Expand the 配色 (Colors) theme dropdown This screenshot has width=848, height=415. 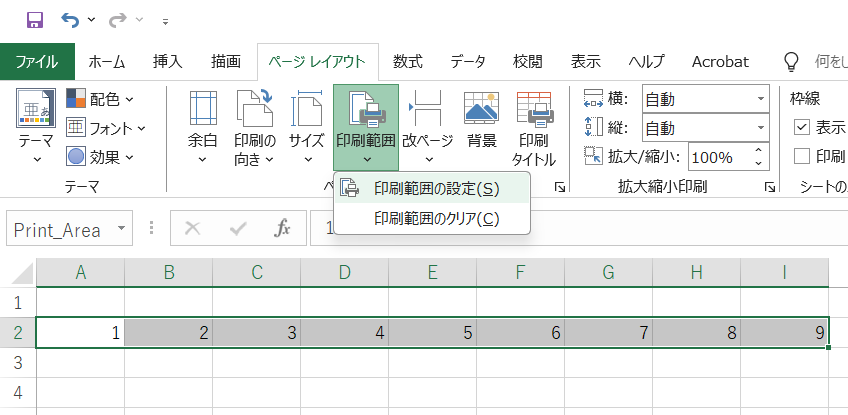click(x=130, y=99)
